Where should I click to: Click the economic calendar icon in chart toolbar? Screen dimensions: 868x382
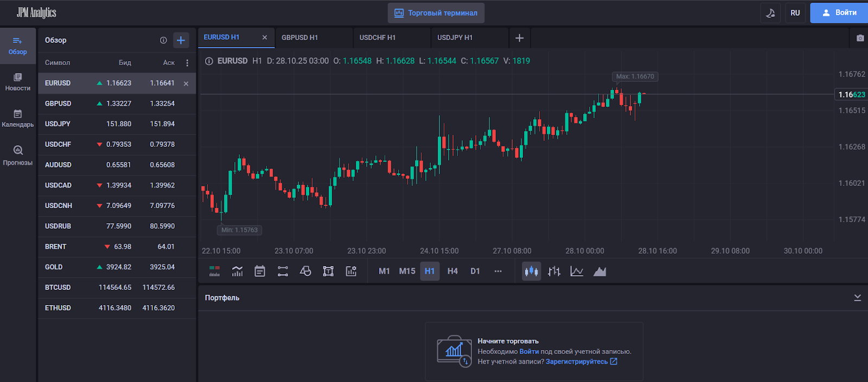click(x=260, y=271)
